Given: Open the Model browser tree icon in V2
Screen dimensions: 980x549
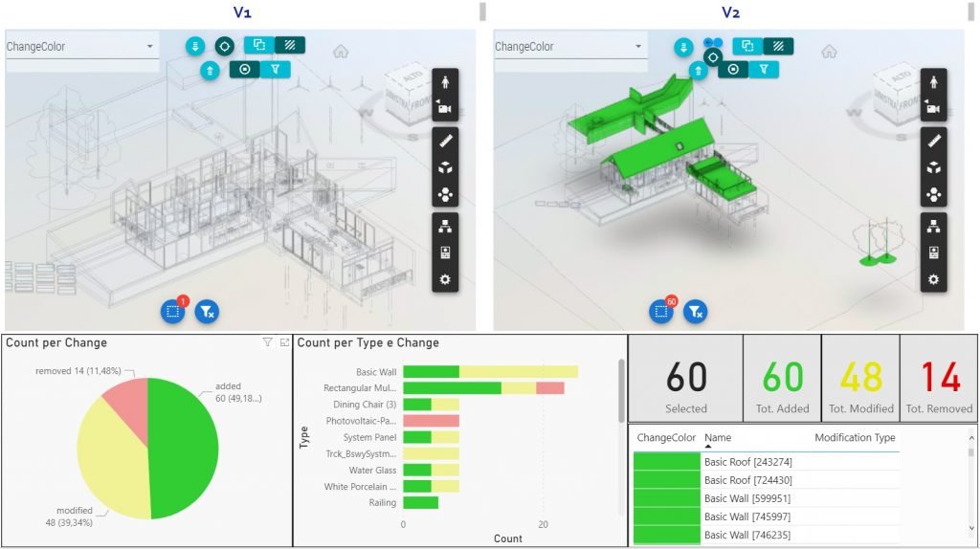Looking at the screenshot, I should [x=934, y=226].
